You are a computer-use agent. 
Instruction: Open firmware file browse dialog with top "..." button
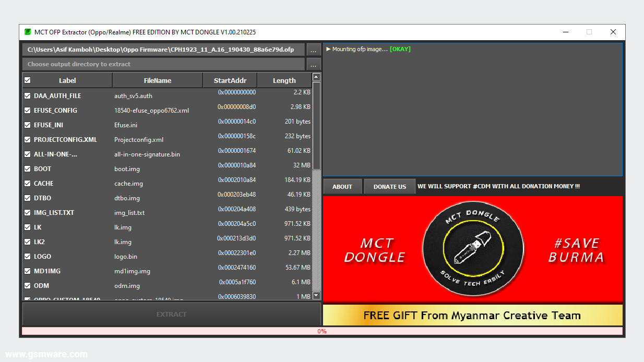[x=313, y=50]
